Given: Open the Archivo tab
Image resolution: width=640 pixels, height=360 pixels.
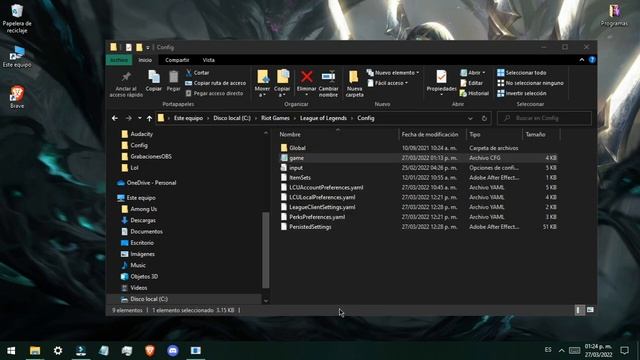Looking at the screenshot, I should (119, 60).
